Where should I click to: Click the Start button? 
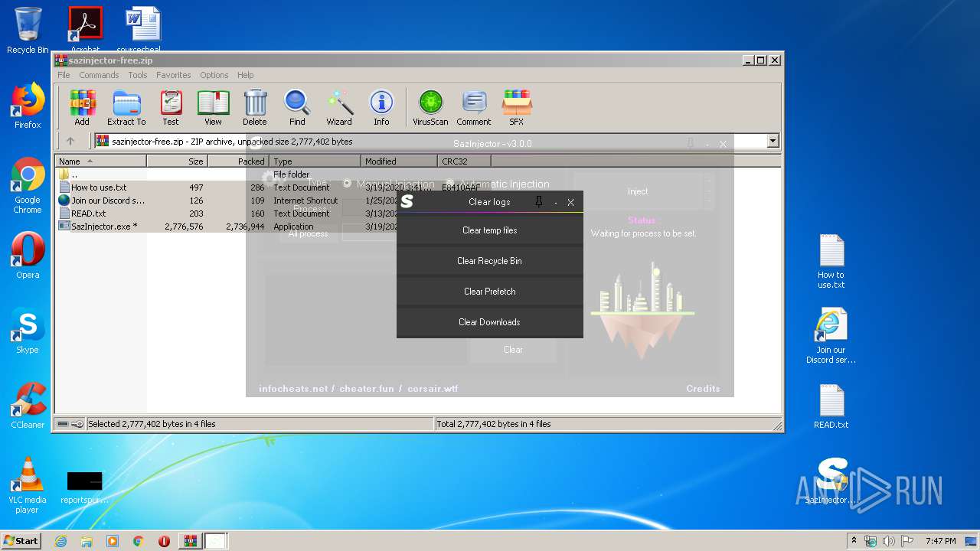pos(21,541)
